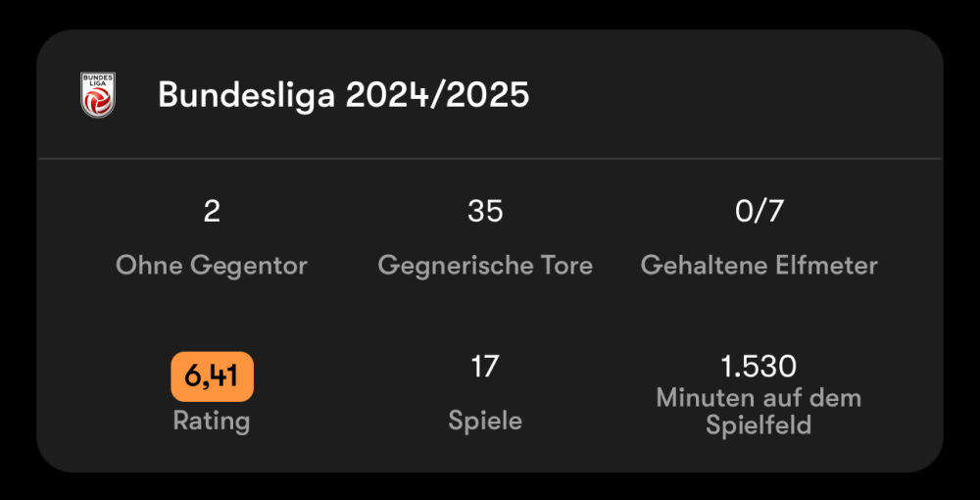Screen dimensions: 980x500
Task: Click the 2024/2025 season text in the heading
Action: (437, 95)
